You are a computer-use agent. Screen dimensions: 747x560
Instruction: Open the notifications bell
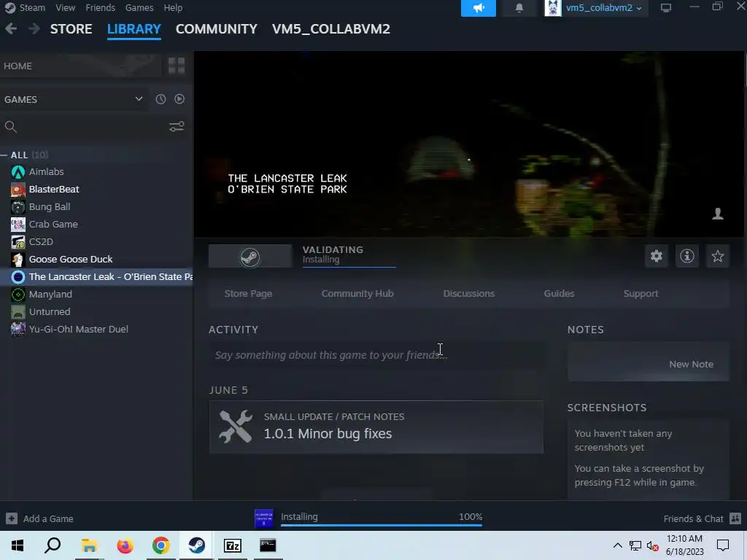519,8
